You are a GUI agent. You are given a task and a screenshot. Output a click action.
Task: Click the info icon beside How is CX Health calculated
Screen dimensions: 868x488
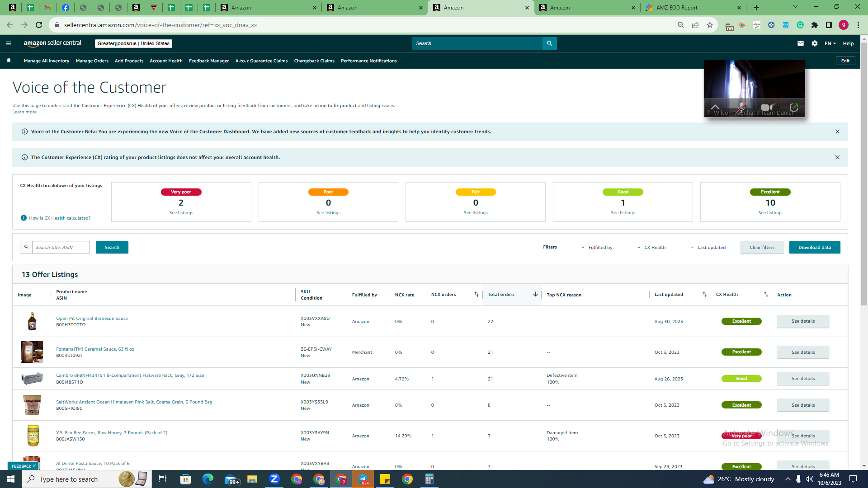pos(24,218)
